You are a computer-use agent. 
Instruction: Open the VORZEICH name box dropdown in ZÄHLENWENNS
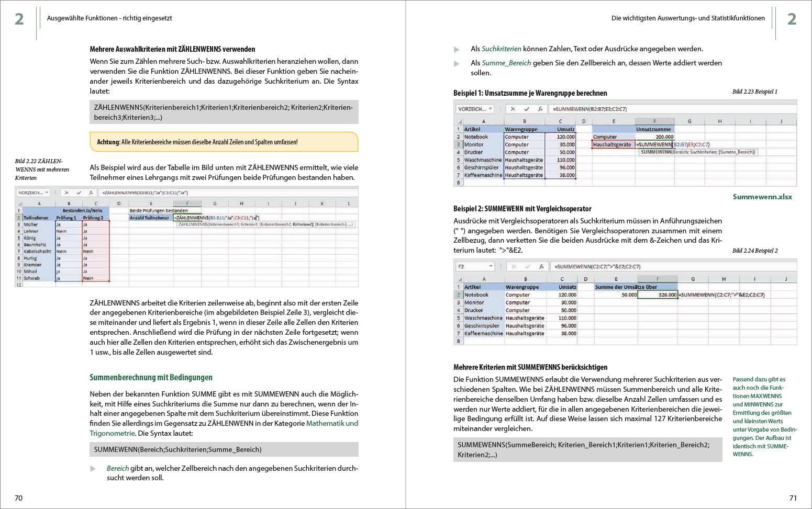click(x=48, y=193)
